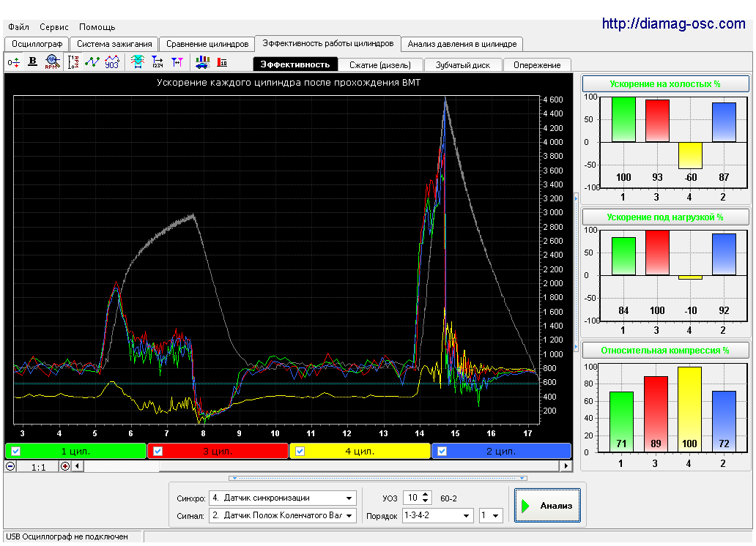Viewport: 756px width, 546px height.
Task: Switch to the Опережение sub-tab
Action: [x=537, y=65]
